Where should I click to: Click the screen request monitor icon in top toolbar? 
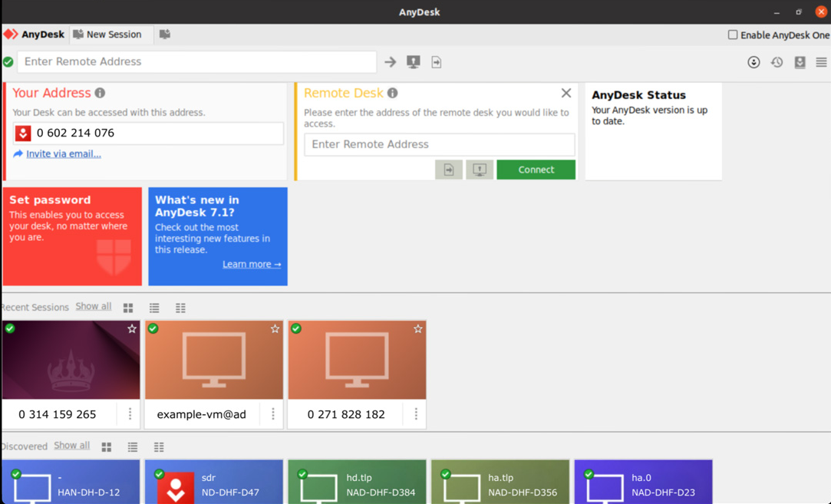[414, 62]
